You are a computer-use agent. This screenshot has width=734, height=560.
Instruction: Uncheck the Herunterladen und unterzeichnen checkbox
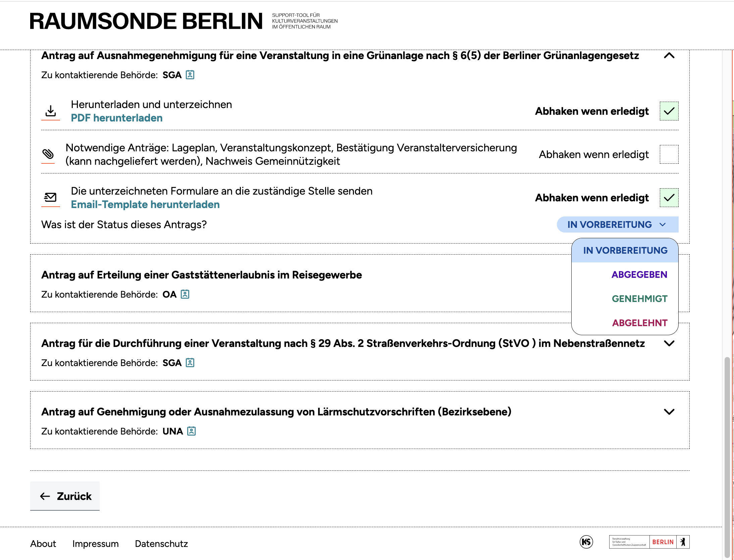(x=669, y=111)
